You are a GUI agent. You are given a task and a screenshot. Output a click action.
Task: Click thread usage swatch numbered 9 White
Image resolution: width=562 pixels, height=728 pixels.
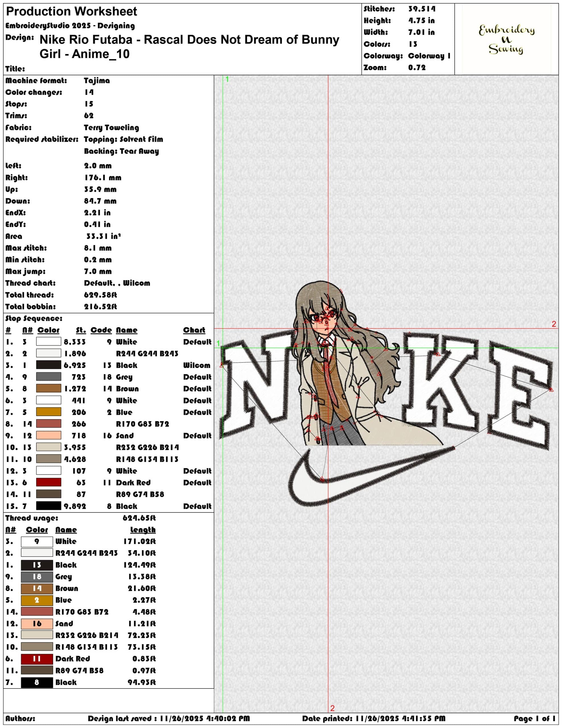point(37,541)
